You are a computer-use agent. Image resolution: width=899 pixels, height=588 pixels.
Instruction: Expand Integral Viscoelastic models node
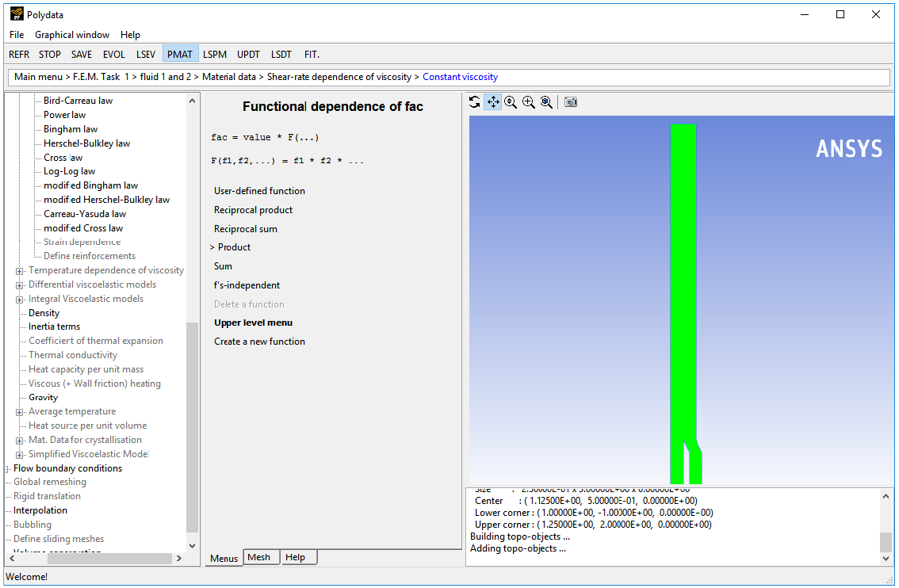pos(20,300)
